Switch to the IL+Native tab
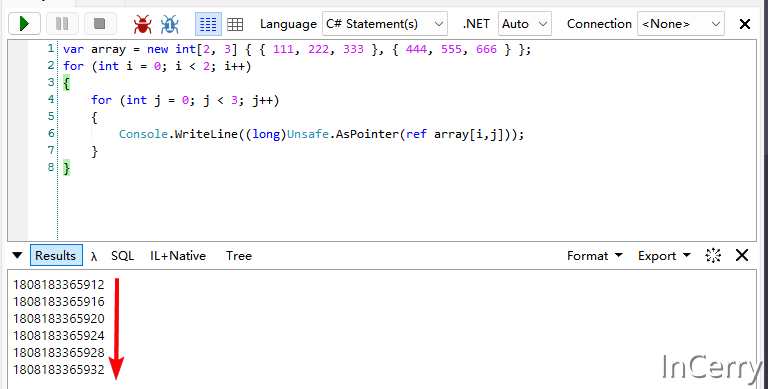The width and height of the screenshot is (768, 389). click(178, 256)
